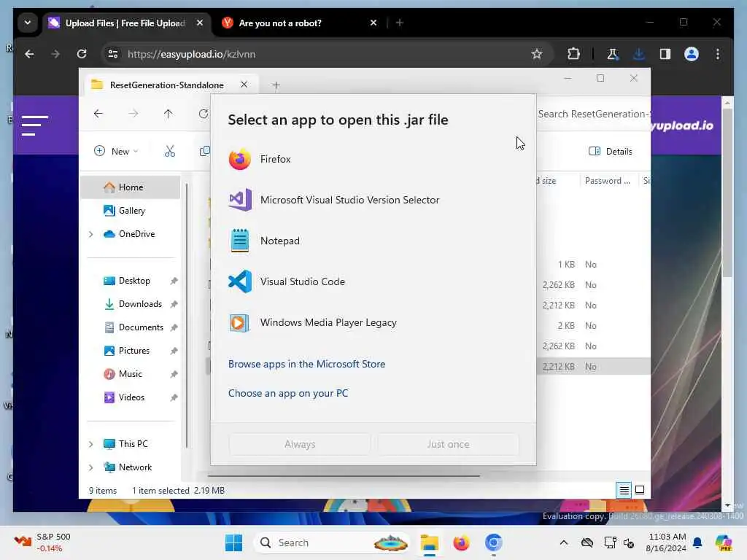Unpin Downloads using its pin icon
The image size is (747, 560).
pos(174,304)
